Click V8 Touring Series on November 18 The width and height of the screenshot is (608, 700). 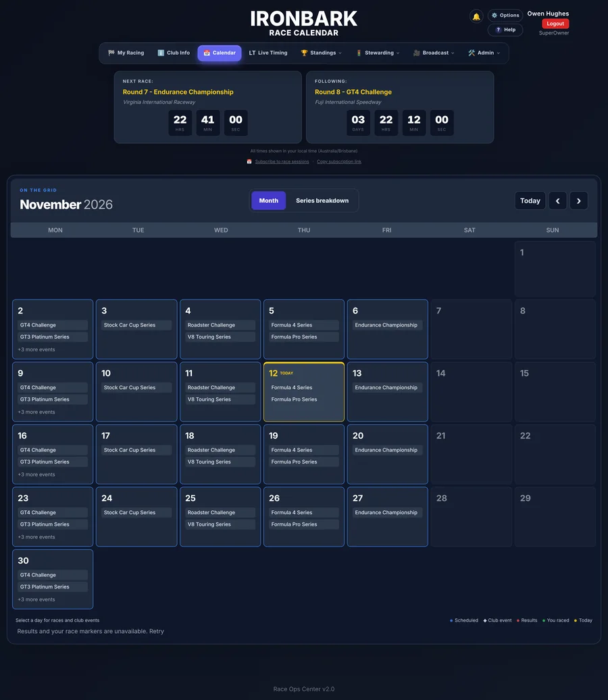coord(220,462)
